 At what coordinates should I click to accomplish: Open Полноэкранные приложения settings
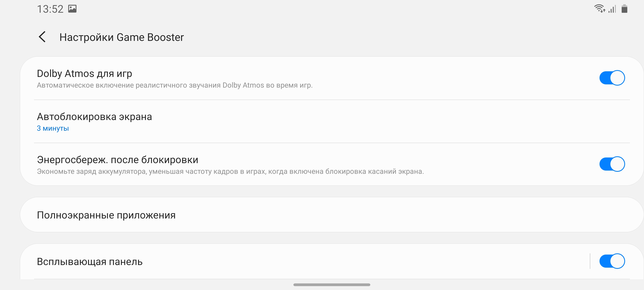[106, 215]
